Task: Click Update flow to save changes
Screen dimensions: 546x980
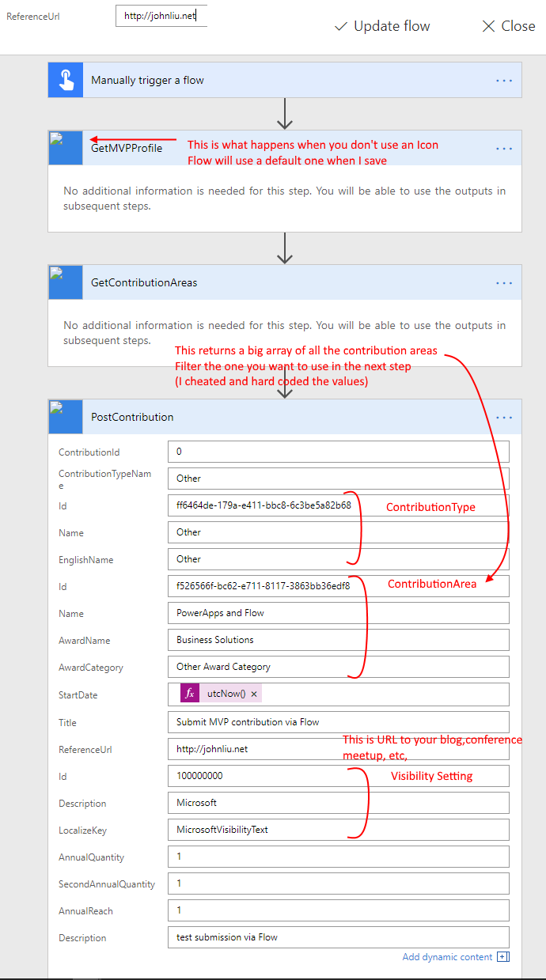Action: [382, 26]
